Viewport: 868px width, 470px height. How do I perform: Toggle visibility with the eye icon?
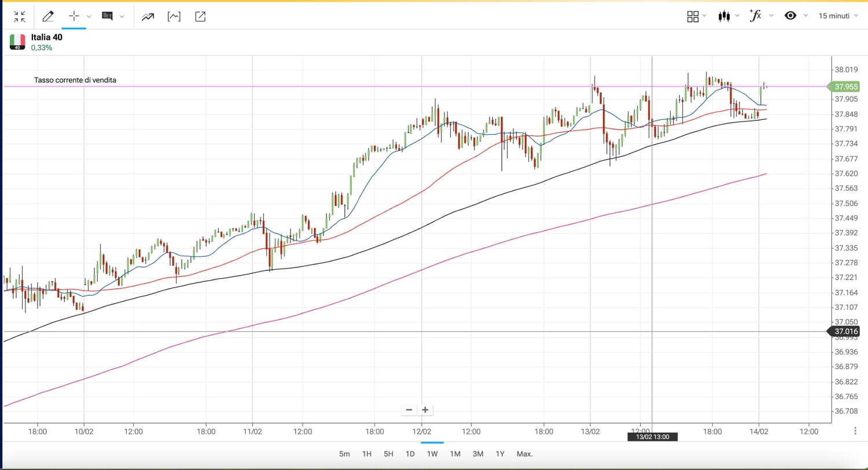[790, 16]
